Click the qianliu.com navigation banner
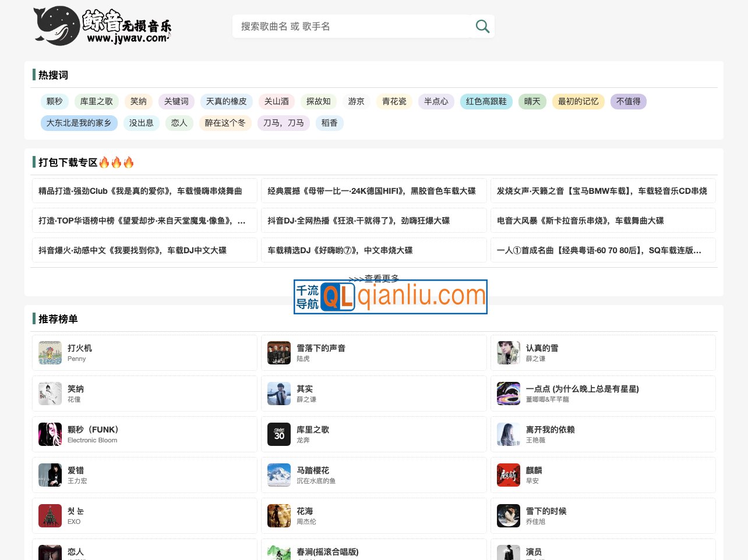This screenshot has height=560, width=748. [390, 297]
